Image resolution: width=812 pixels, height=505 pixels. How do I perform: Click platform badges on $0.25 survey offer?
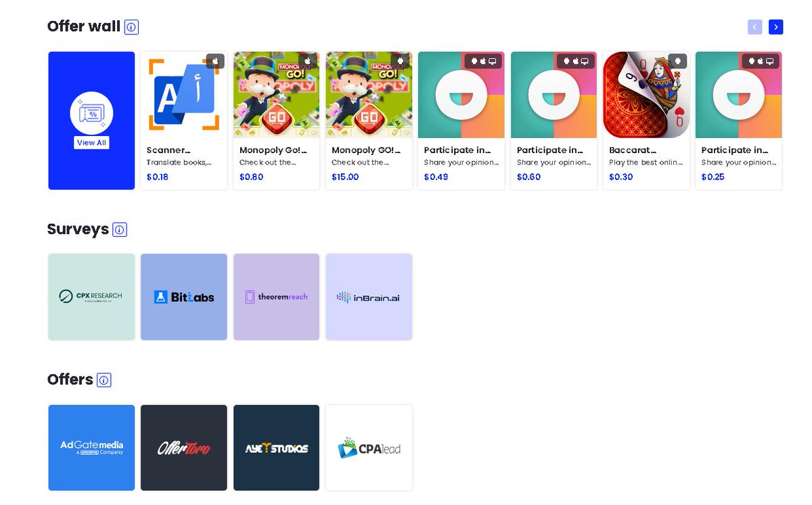(761, 61)
